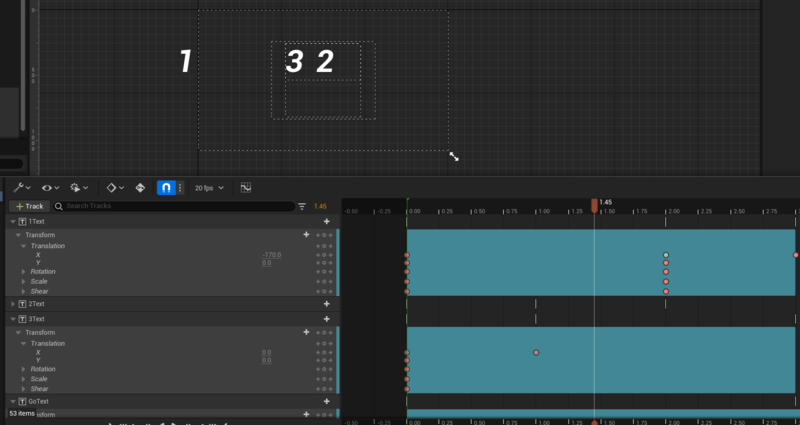Expand Shear under 1Text
The height and width of the screenshot is (425, 800).
pos(23,291)
